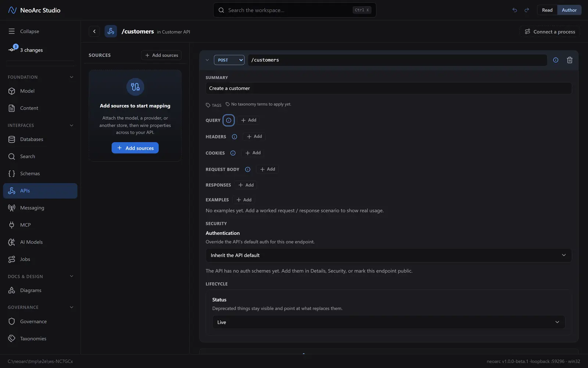Click the HEADERS info icon
Screen dimensions: 588x368
tap(234, 137)
